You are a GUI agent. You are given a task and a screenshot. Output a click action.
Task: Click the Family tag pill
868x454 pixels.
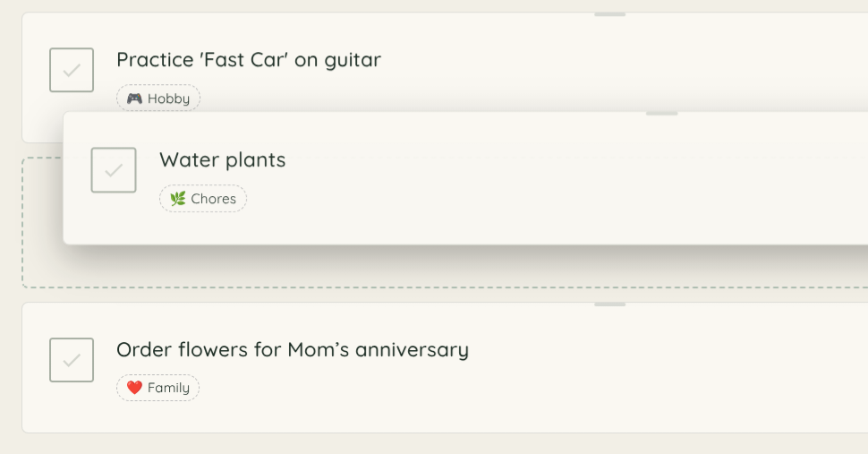[158, 388]
